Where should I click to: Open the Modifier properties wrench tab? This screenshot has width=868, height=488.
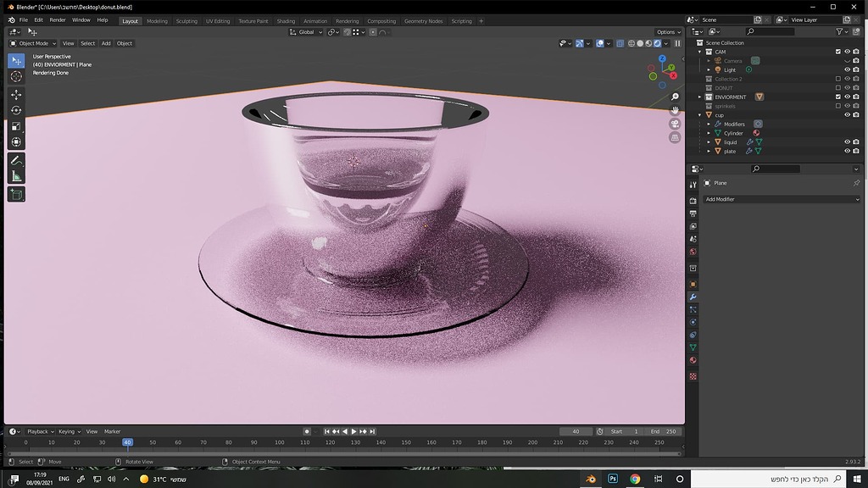(x=693, y=297)
